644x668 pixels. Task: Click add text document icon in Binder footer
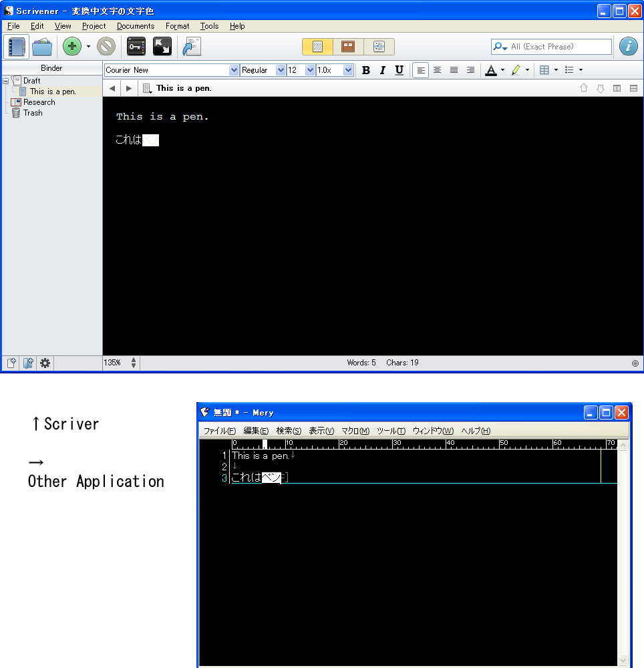[x=11, y=363]
